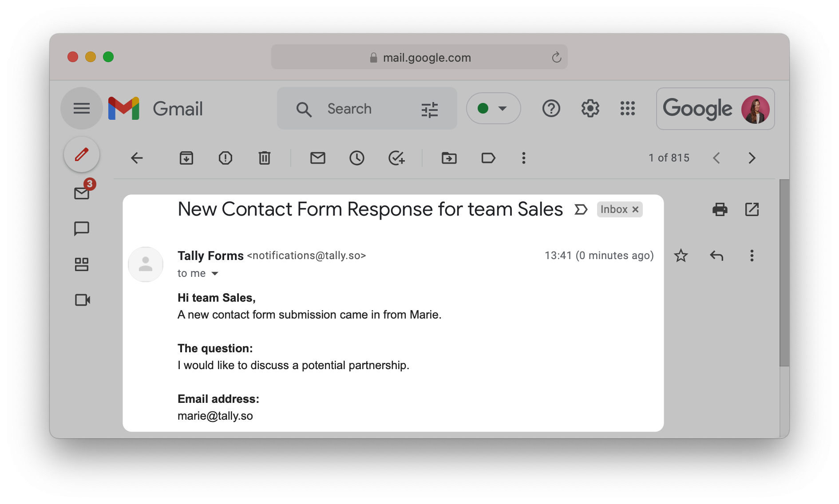
Task: Open email in new window
Action: (x=752, y=209)
